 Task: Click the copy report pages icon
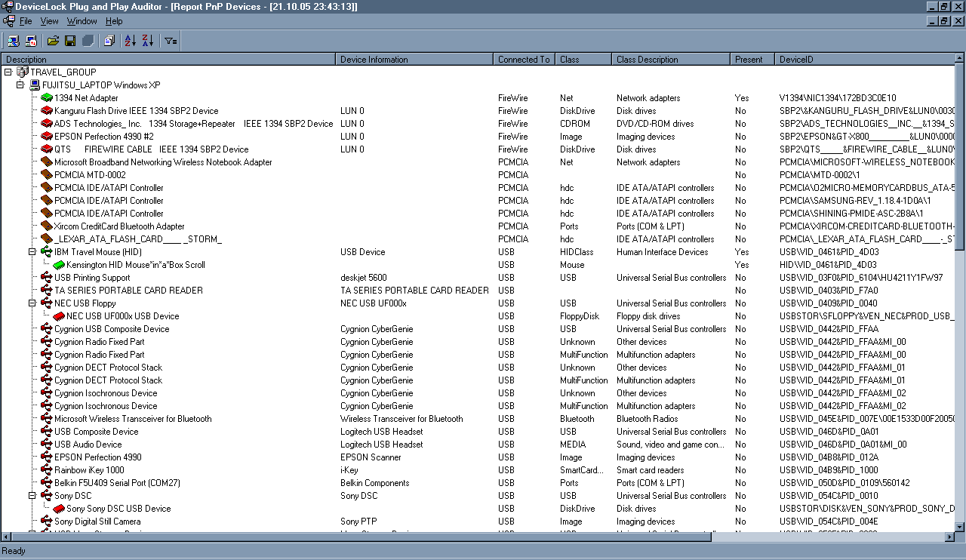point(109,41)
